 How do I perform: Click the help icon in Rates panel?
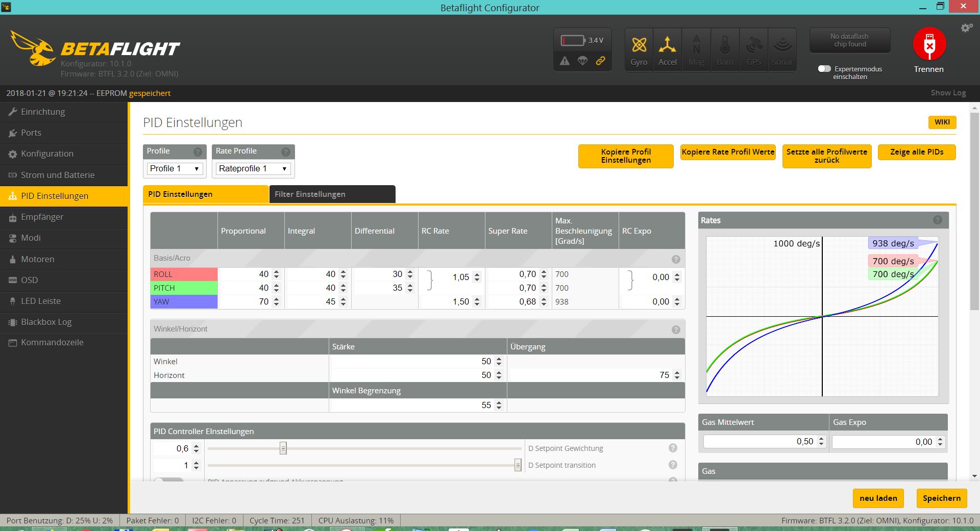[937, 220]
